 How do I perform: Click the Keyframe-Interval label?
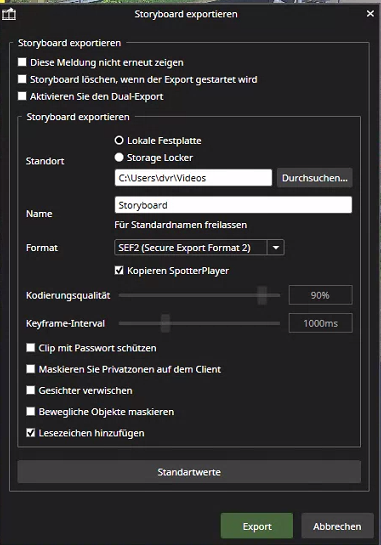[x=65, y=324]
